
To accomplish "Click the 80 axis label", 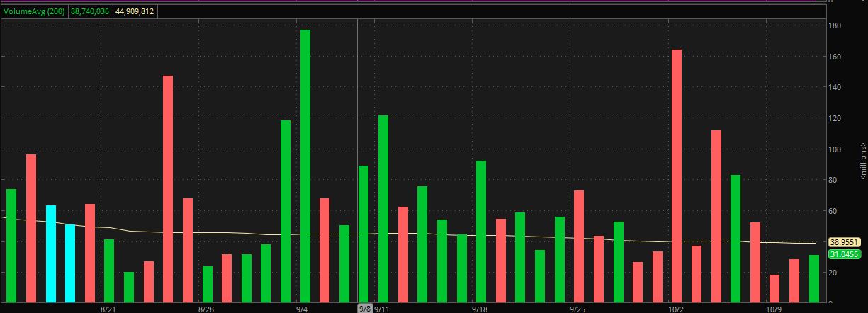I will (x=833, y=180).
